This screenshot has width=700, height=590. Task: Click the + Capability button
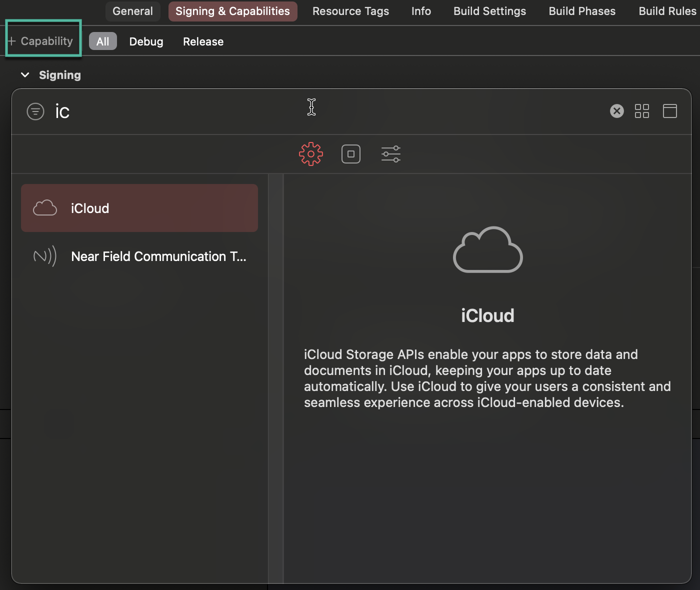coord(42,40)
